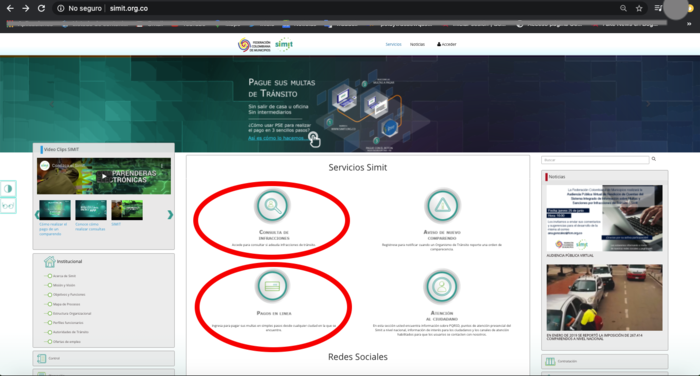Open the Servicios menu item
Viewport: 700px width, 376px height.
tap(393, 44)
